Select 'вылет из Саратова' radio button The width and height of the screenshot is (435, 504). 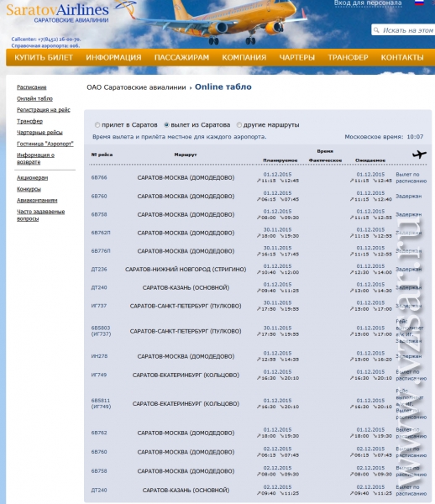point(166,124)
